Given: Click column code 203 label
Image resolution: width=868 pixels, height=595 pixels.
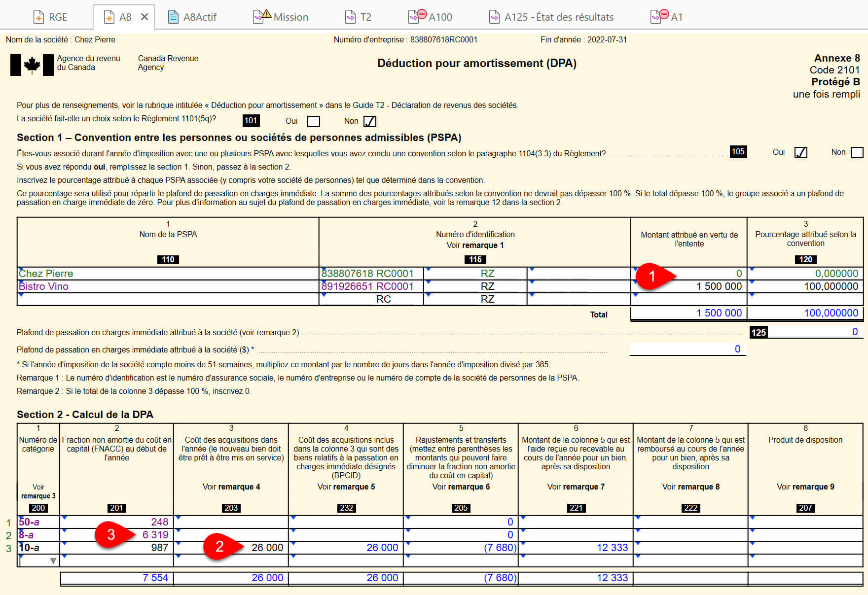Looking at the screenshot, I should [231, 508].
